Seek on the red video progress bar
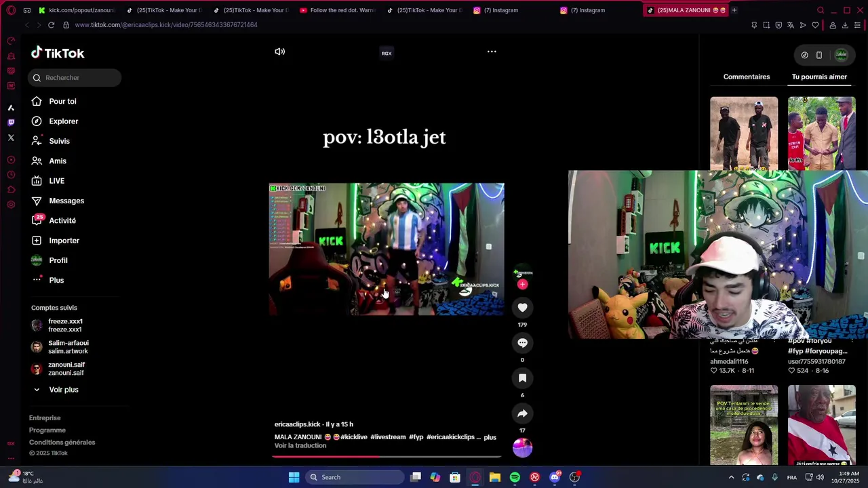This screenshot has width=868, height=488. click(x=387, y=456)
